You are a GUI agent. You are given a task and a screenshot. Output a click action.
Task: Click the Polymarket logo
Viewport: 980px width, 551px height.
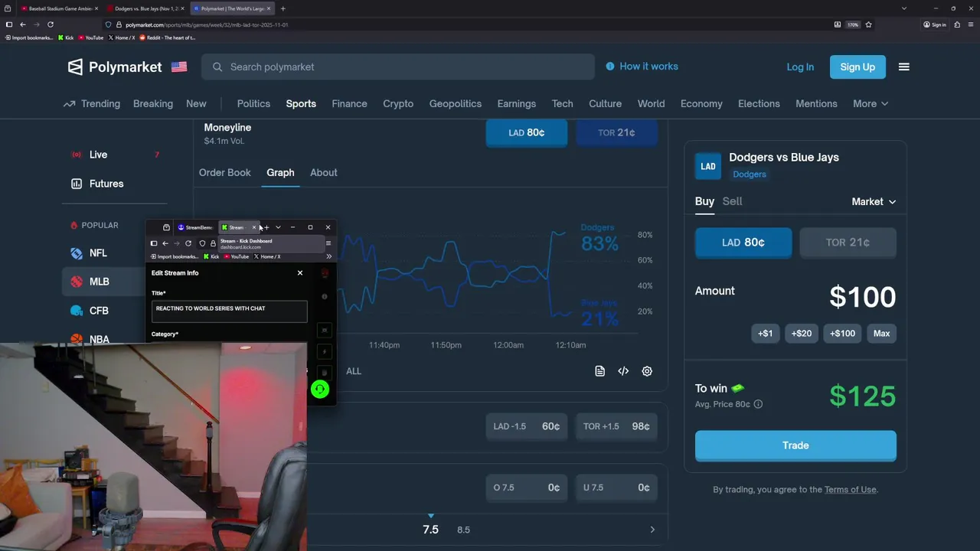tap(115, 67)
